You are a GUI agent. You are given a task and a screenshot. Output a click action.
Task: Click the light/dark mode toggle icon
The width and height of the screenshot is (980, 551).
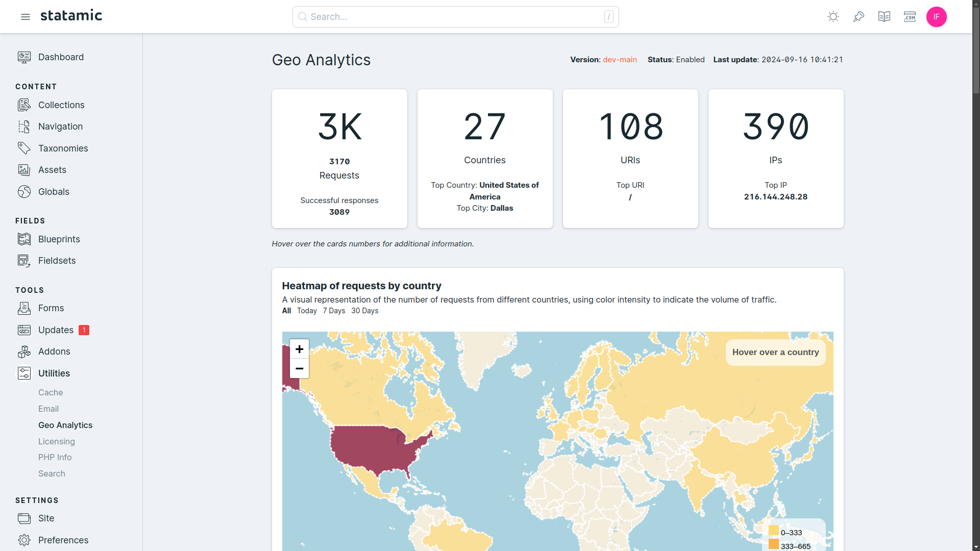tap(832, 16)
